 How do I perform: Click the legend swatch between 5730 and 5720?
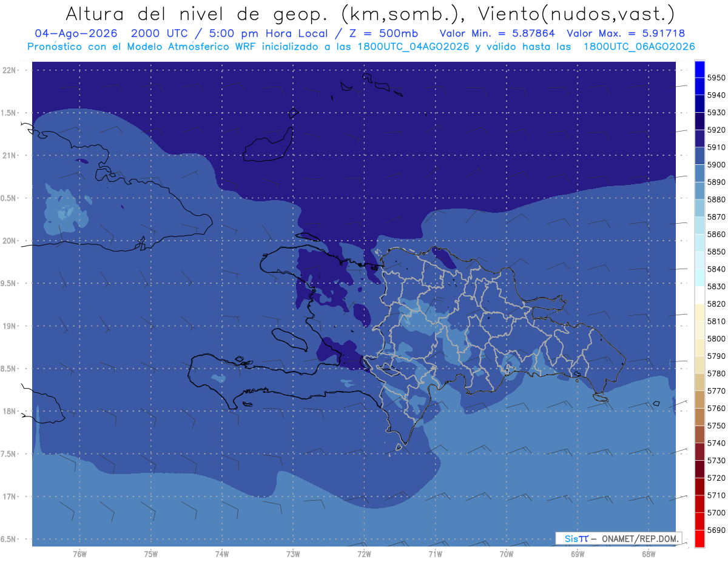[699, 469]
